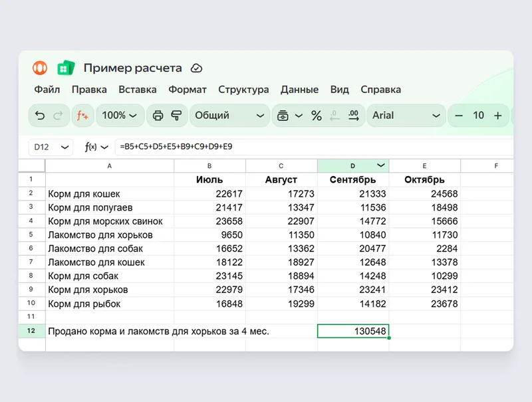
Task: Click the cloud saved status icon
Action: coord(196,68)
